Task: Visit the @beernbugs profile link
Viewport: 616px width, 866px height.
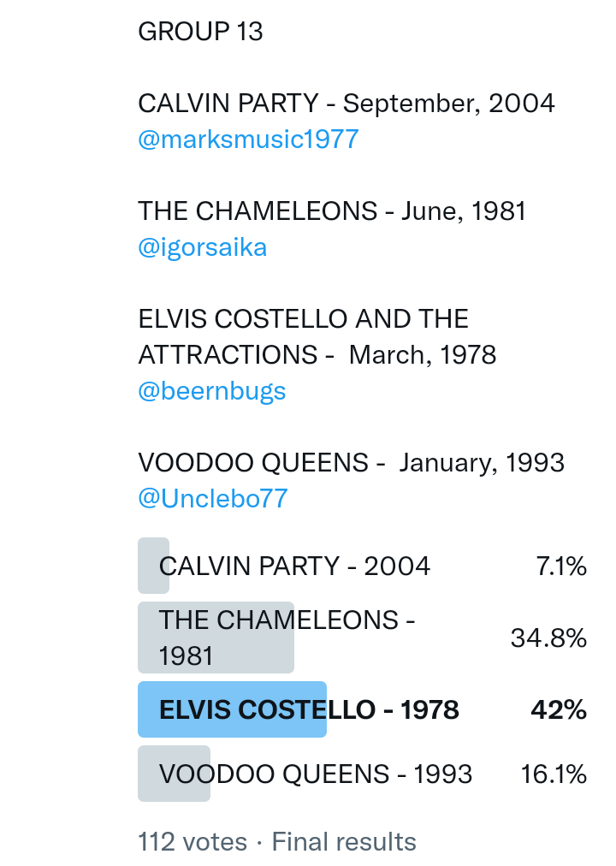Action: pyautogui.click(x=212, y=391)
